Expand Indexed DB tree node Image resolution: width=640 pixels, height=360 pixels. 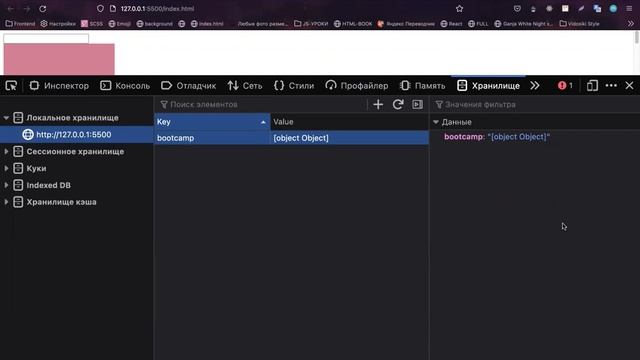click(x=6, y=185)
